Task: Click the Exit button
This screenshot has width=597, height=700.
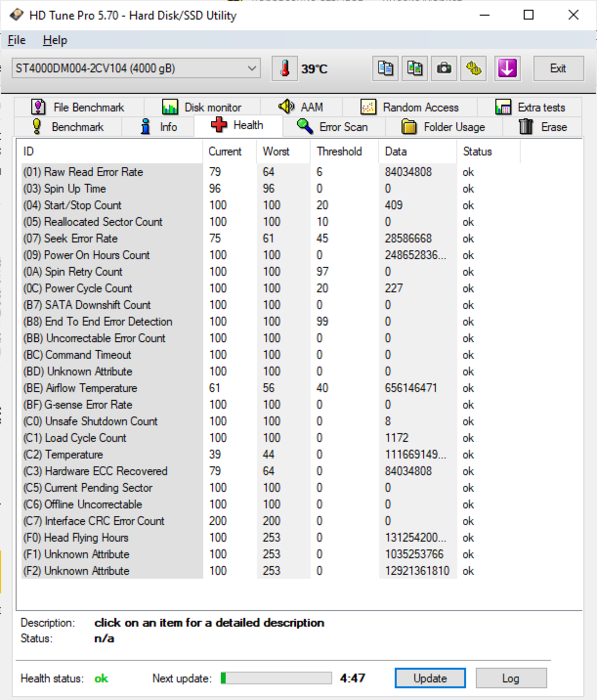Action: click(558, 68)
